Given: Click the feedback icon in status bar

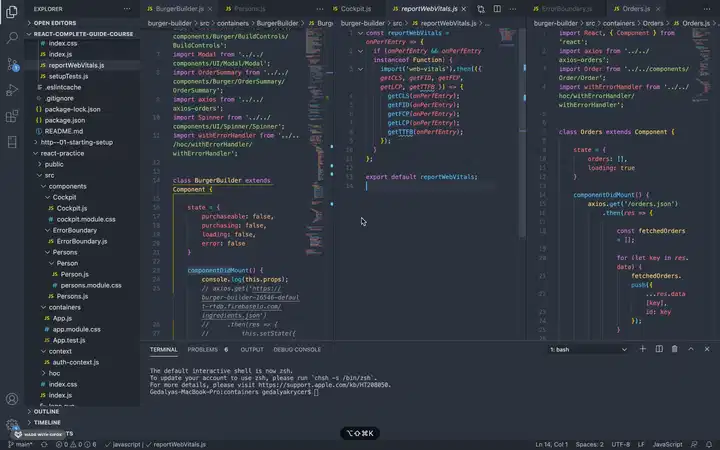Looking at the screenshot, I should 694,444.
